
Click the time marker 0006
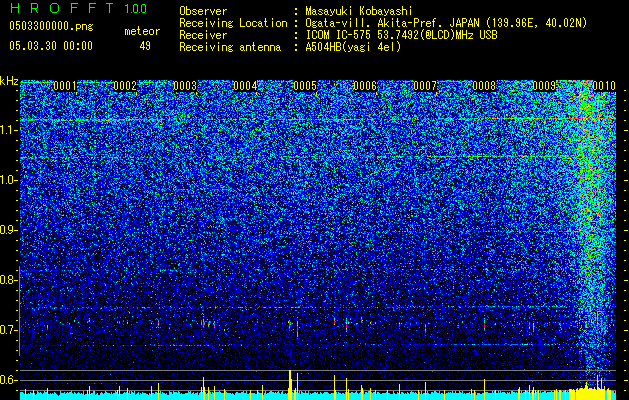click(365, 86)
